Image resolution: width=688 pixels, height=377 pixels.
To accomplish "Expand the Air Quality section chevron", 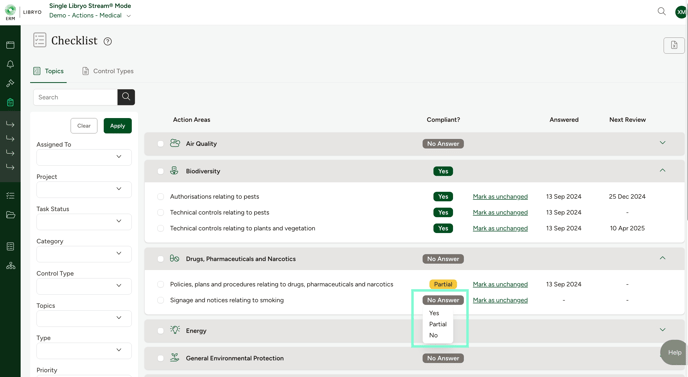I will 663,143.
